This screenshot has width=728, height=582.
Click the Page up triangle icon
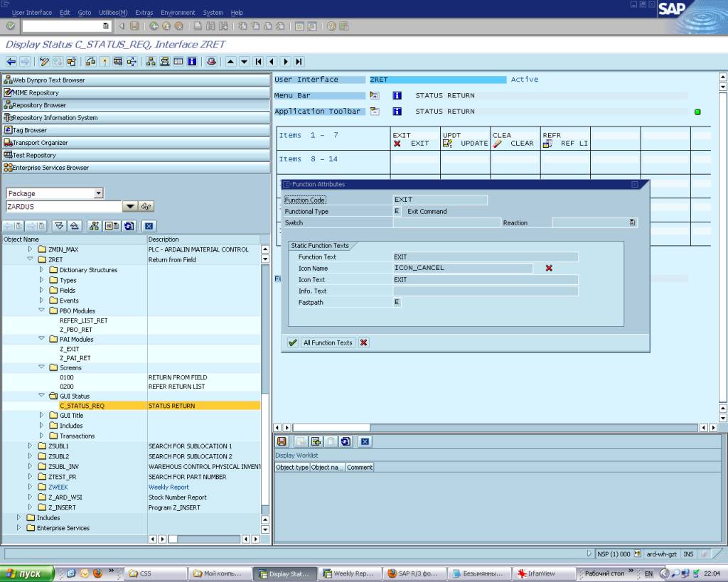(x=231, y=61)
